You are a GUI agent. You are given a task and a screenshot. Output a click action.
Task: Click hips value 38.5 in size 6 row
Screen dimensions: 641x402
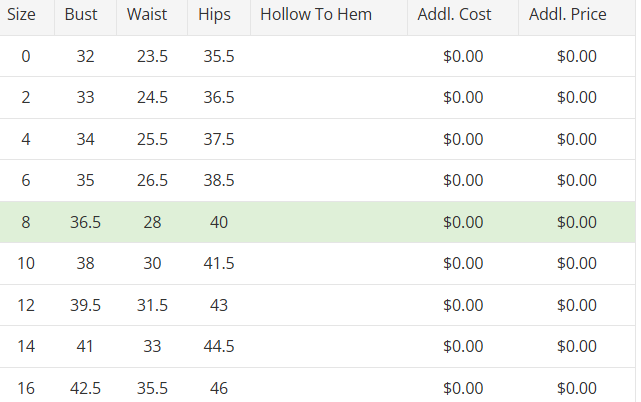click(219, 181)
